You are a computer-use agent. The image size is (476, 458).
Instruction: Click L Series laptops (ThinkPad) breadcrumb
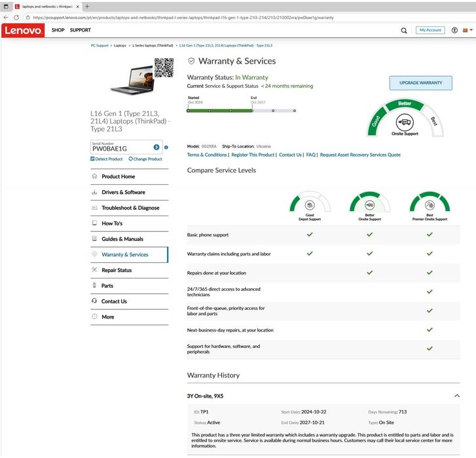tap(153, 46)
